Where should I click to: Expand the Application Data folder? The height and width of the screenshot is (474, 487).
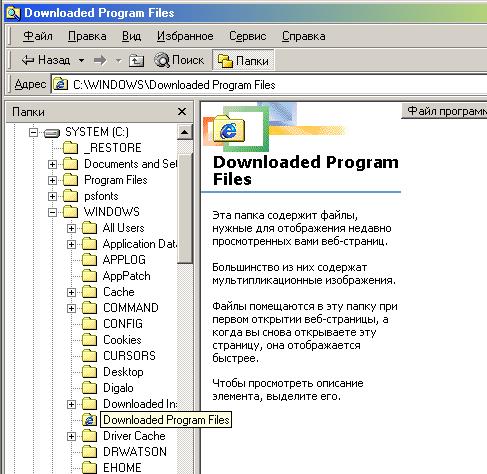click(x=71, y=244)
